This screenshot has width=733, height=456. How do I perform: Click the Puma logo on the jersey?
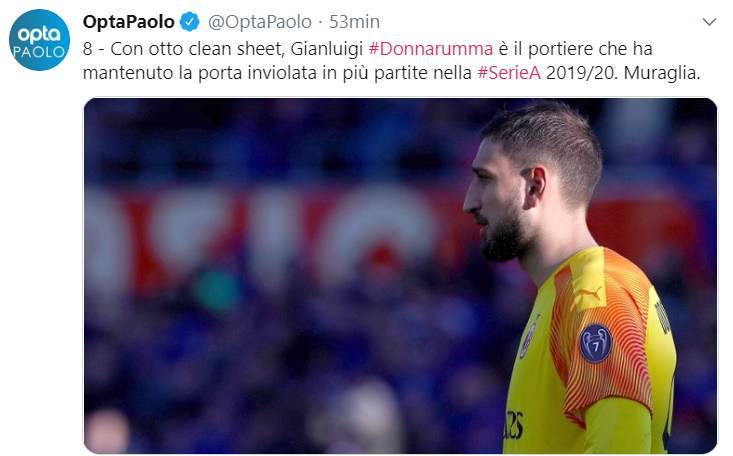point(588,294)
